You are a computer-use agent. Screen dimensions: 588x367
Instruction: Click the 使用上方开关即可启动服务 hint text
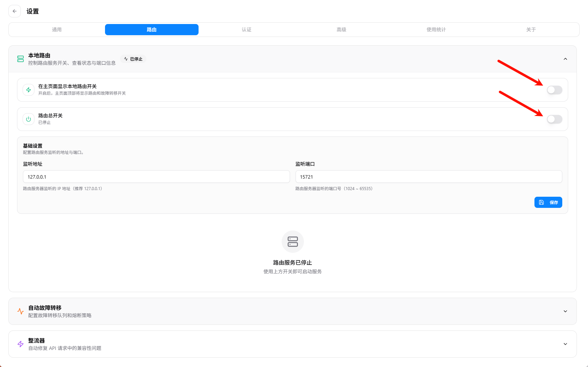tap(293, 272)
